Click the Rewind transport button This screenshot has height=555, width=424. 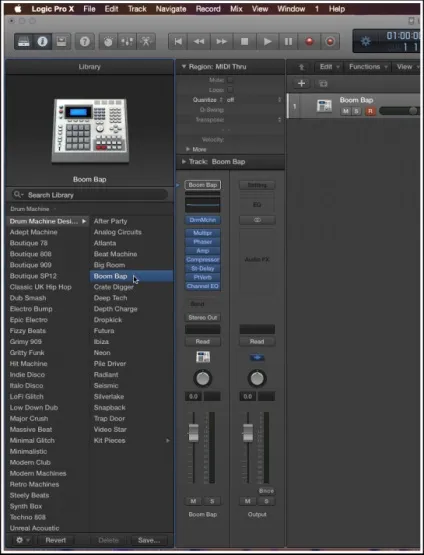tap(199, 42)
